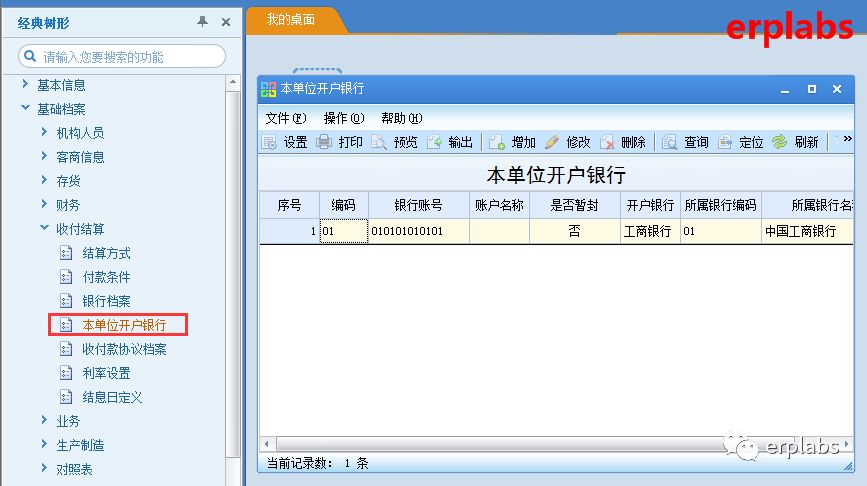Click the 设置 settings toolbar icon
This screenshot has width=867, height=486.
point(269,142)
